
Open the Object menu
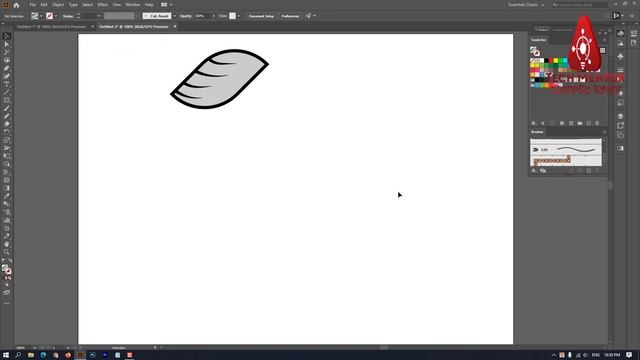click(x=58, y=5)
